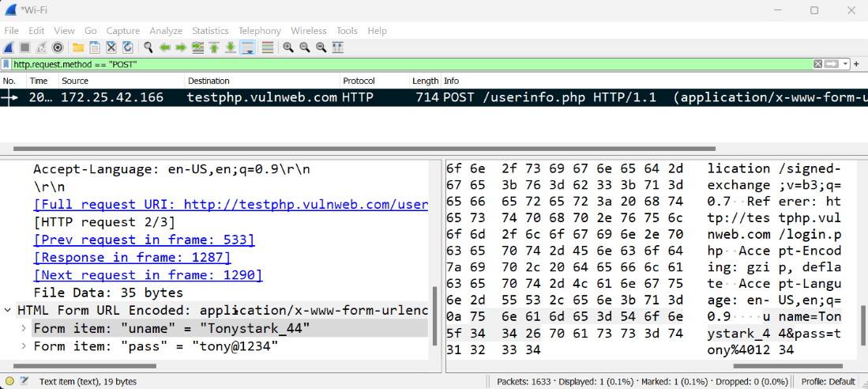This screenshot has height=389, width=868.
Task: Go back in packet history
Action: click(165, 47)
